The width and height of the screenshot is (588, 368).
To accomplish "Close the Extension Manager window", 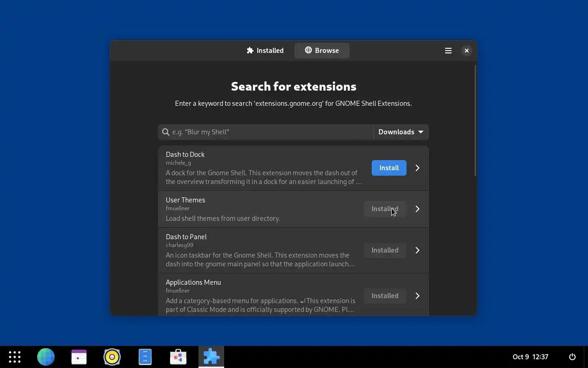I will (466, 51).
